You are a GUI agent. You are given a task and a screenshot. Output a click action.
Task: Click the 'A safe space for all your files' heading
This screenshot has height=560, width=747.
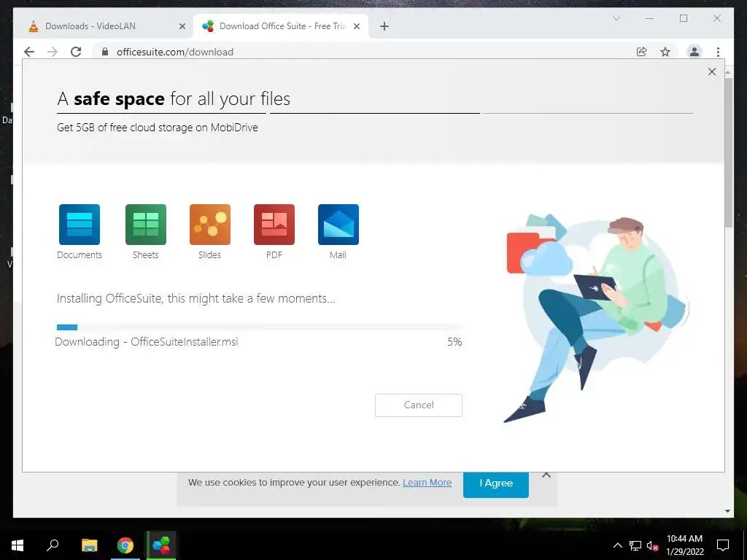tap(174, 98)
